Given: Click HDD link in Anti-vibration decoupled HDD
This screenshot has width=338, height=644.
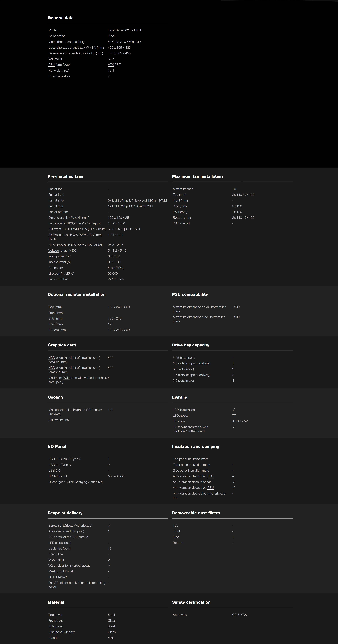Looking at the screenshot, I should click(211, 476).
